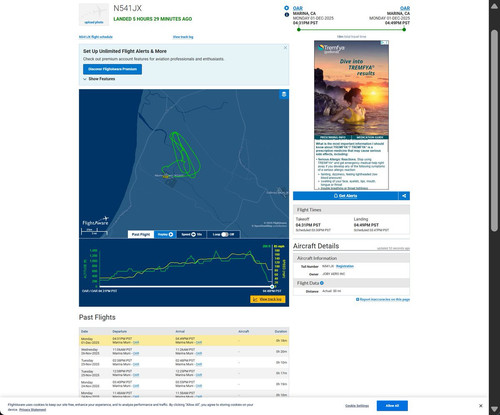Open Cookie Settings
This screenshot has width=500, height=415.
click(357, 406)
